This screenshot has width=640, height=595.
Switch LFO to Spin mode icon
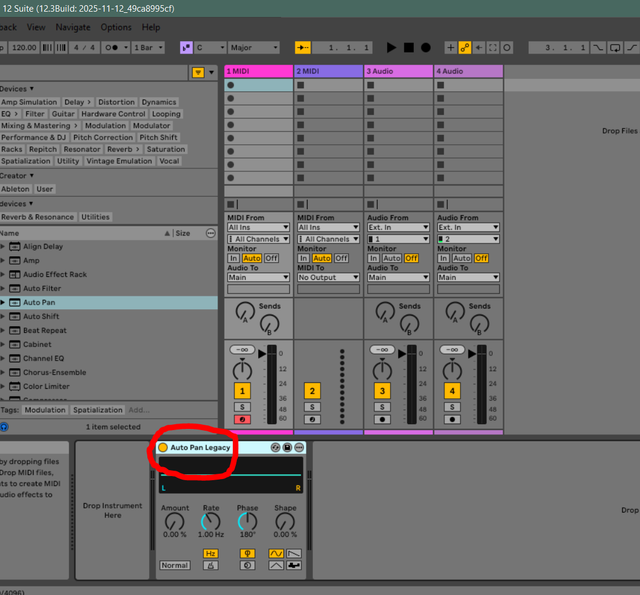click(247, 565)
